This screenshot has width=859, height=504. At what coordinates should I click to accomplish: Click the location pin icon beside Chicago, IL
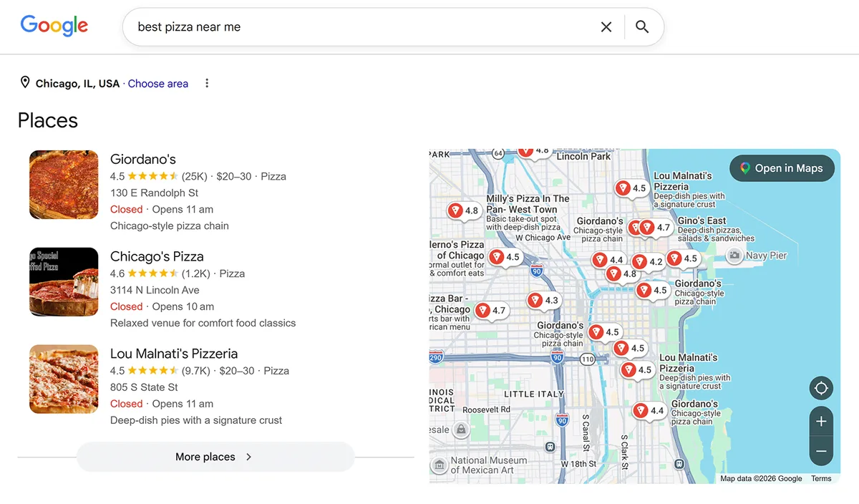click(x=25, y=83)
